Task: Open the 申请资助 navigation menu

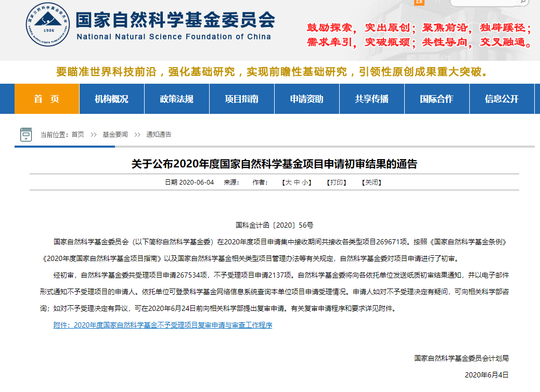Action: pyautogui.click(x=307, y=99)
